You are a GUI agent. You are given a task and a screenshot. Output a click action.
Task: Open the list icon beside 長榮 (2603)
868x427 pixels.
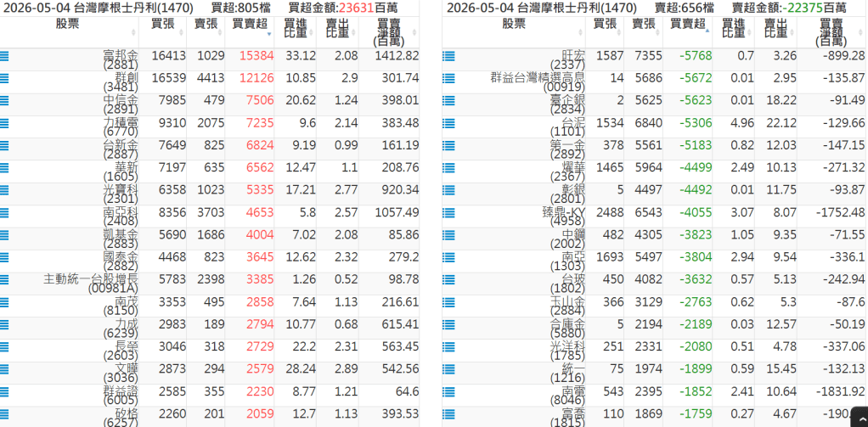pos(4,347)
